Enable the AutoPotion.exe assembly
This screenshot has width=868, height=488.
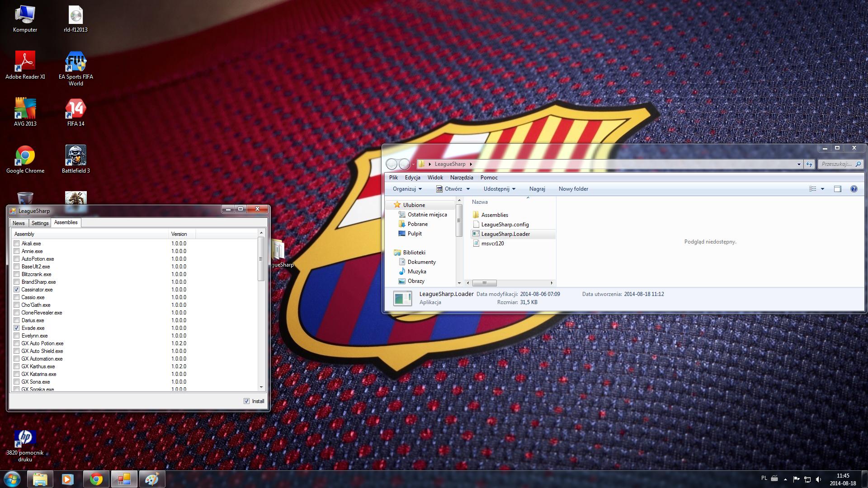point(17,259)
